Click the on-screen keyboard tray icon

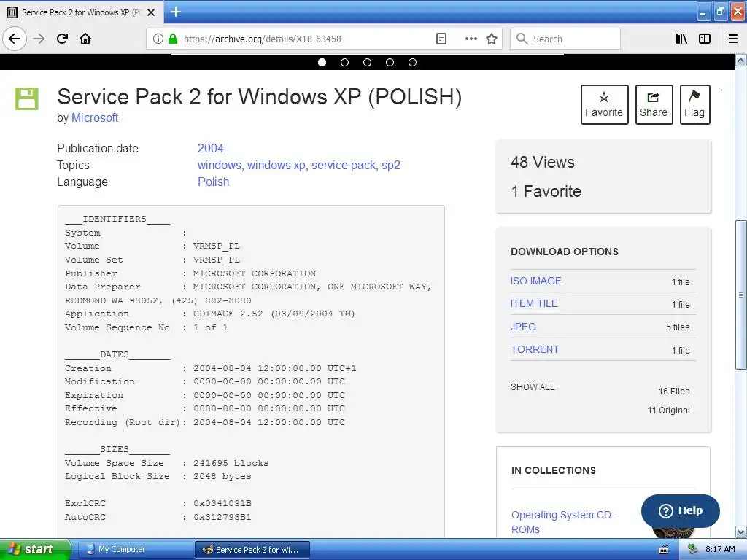663,550
